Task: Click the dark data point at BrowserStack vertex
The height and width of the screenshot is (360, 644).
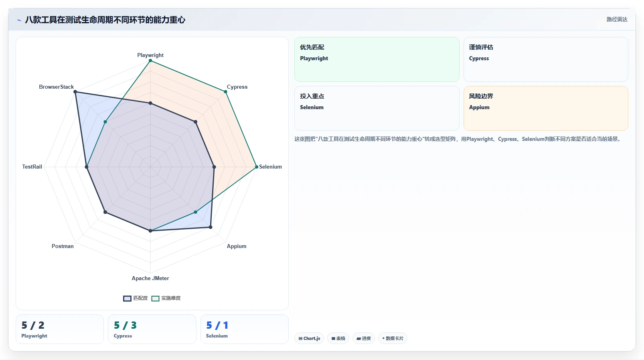Action: pos(75,92)
